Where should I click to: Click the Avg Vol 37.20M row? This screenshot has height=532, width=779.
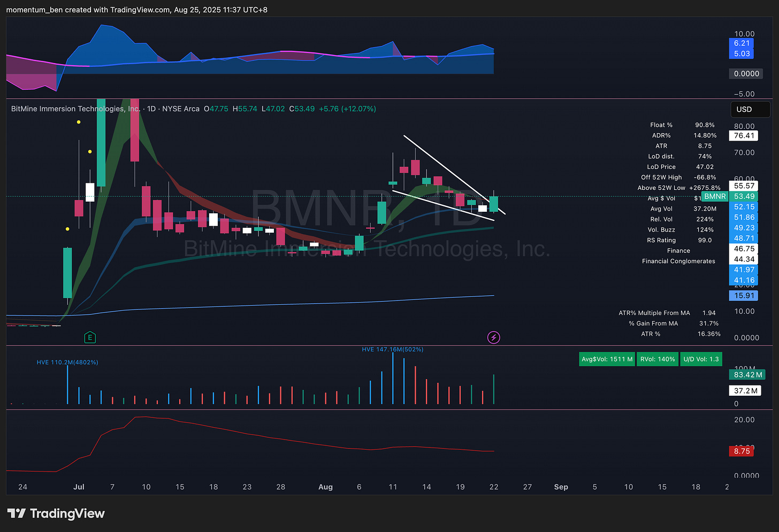pos(683,209)
